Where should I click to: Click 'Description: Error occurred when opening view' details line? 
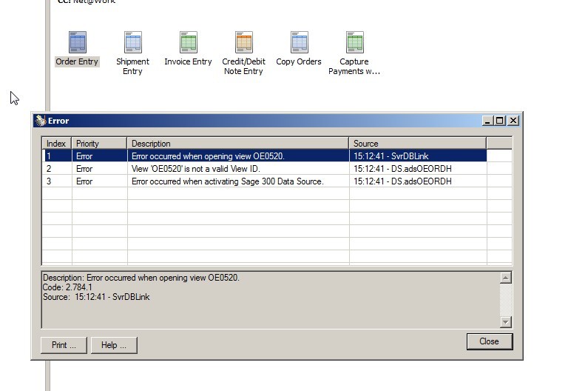pos(141,278)
